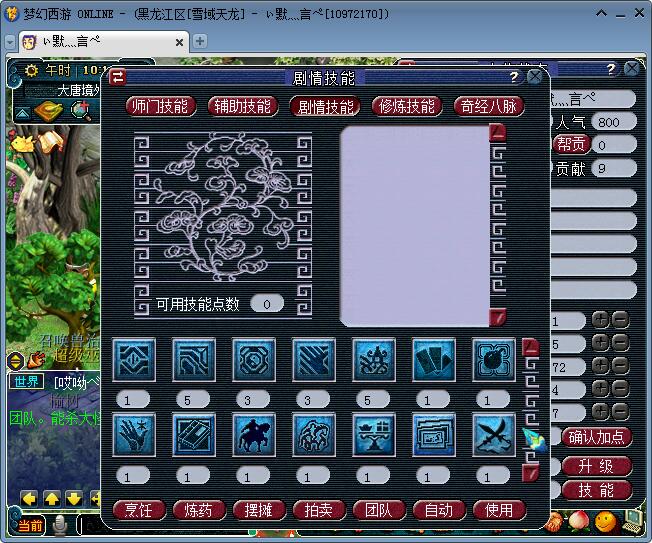Viewport: 652px width, 543px height.
Task: Click the 当前 channel button
Action: (30, 525)
